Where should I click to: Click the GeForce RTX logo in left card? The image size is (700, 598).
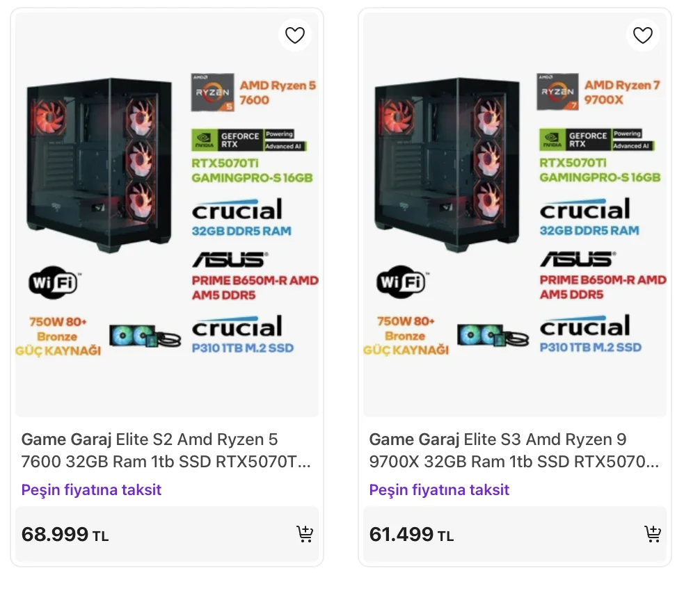(248, 140)
